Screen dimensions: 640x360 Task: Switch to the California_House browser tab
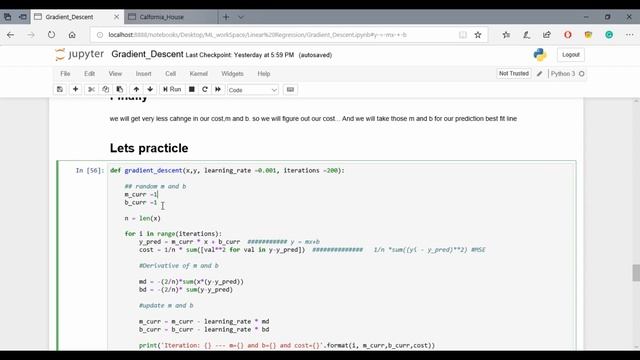coord(171,17)
